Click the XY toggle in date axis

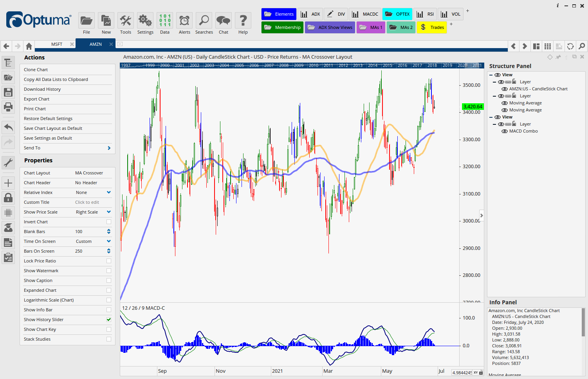click(476, 372)
